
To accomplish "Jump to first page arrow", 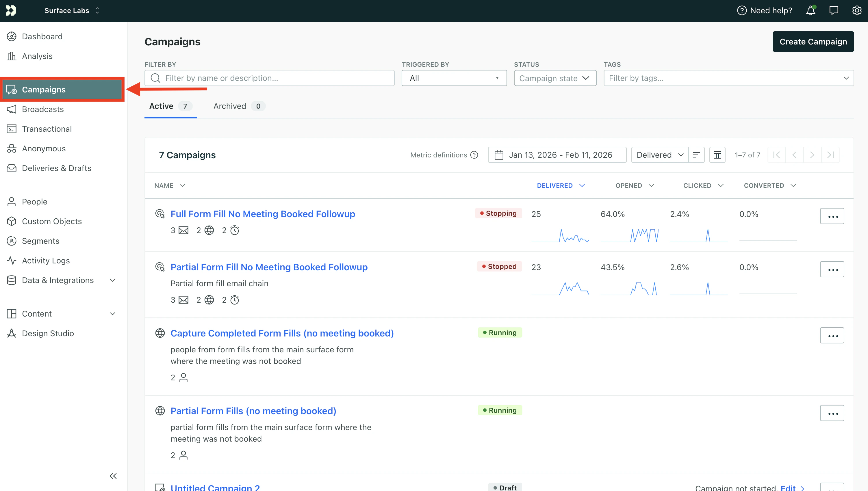I will [x=777, y=155].
